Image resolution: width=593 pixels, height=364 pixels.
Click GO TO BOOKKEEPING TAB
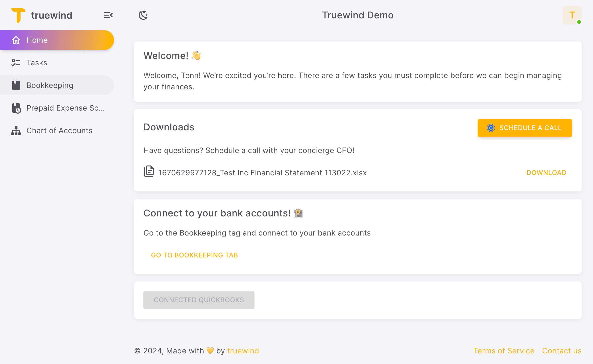(194, 255)
